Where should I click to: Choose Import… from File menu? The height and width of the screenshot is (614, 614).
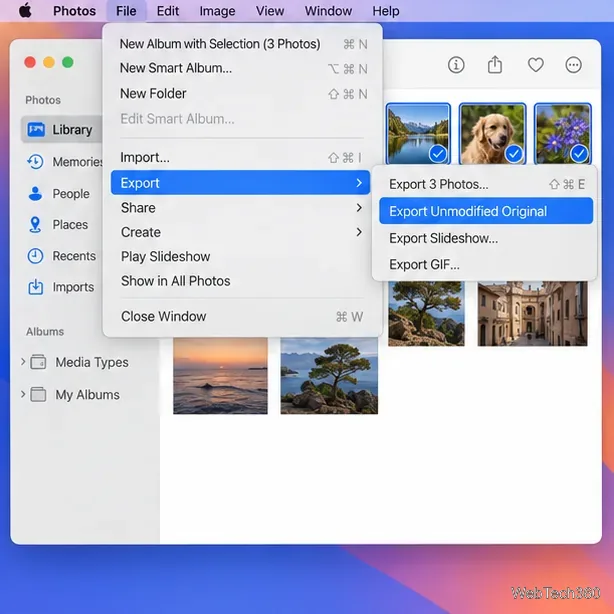(x=240, y=157)
